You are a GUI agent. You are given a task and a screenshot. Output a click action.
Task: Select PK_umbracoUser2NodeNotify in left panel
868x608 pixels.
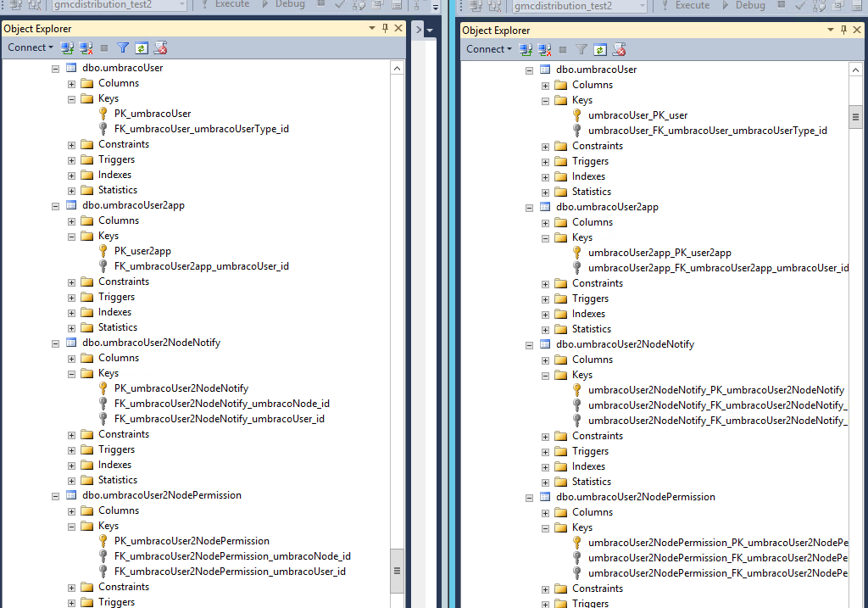coord(181,388)
